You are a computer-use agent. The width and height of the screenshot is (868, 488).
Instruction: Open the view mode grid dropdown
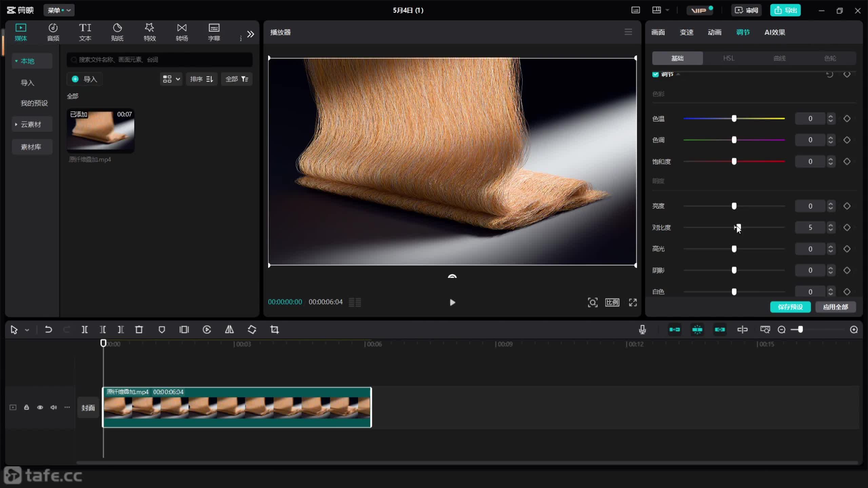pos(171,79)
